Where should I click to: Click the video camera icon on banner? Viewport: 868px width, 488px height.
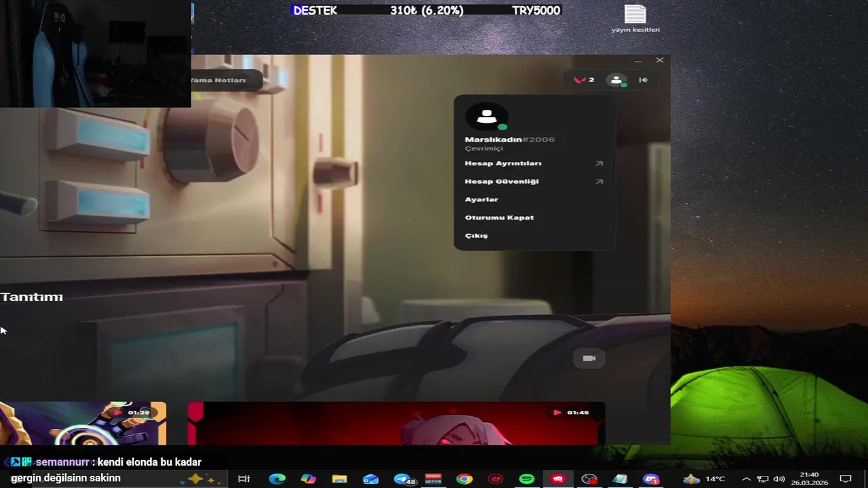589,359
